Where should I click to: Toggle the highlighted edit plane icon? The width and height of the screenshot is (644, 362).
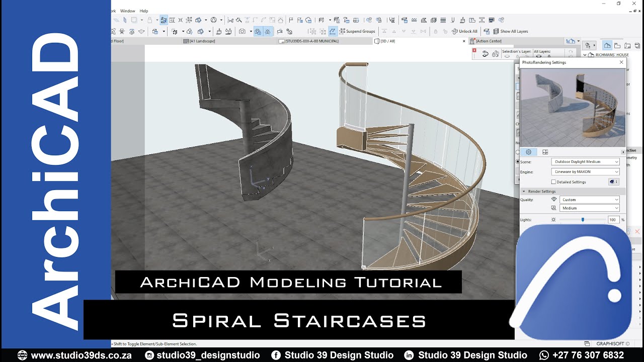[333, 31]
